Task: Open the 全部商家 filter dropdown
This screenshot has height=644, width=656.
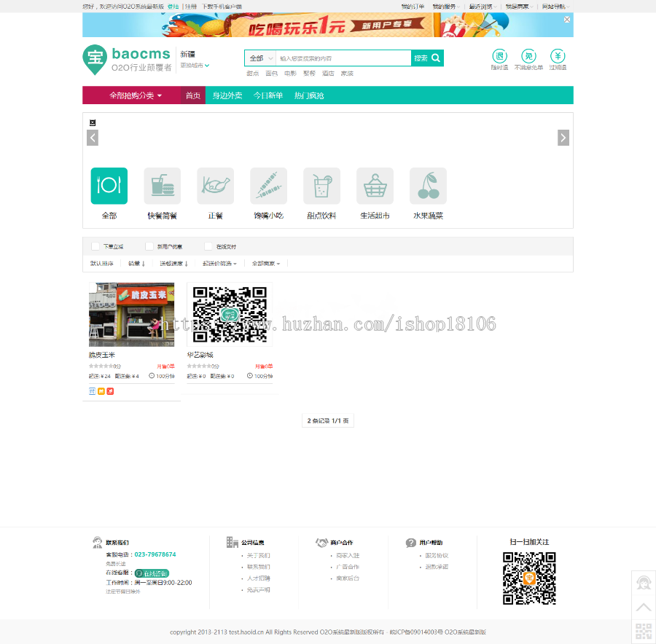Action: click(265, 264)
